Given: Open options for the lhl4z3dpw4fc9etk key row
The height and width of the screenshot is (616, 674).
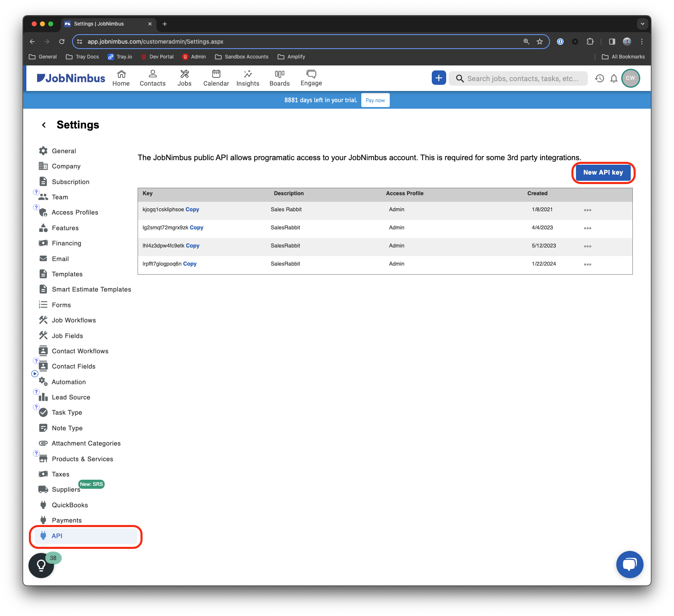Looking at the screenshot, I should [587, 246].
